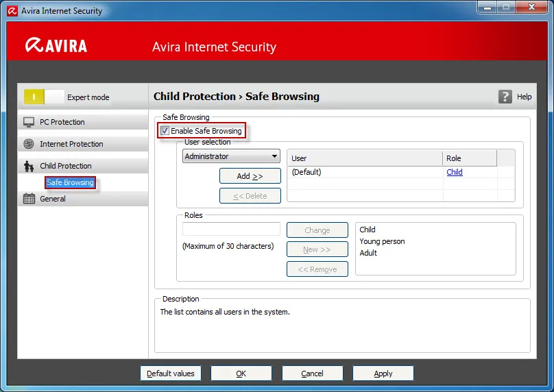Click the Internet Protection globe icon

point(29,144)
